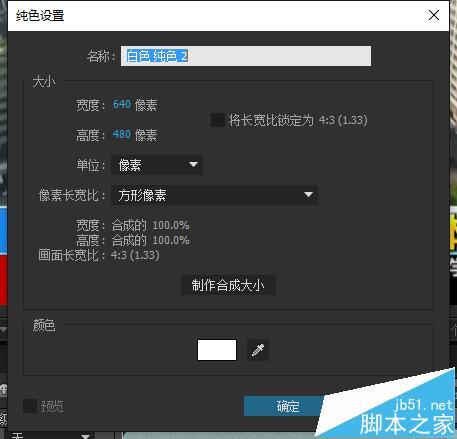Enable 将长宽比锁定为 4:3 checkbox

click(218, 120)
